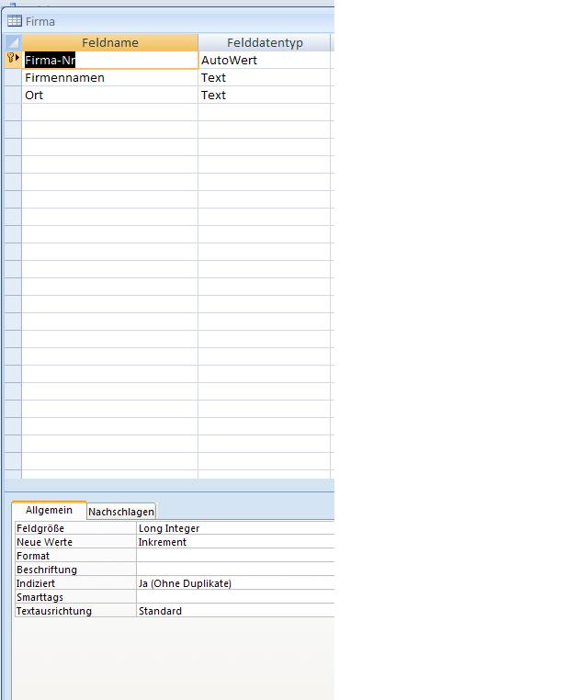The width and height of the screenshot is (588, 700).
Task: Select the Felddatentyp column header
Action: (x=265, y=43)
